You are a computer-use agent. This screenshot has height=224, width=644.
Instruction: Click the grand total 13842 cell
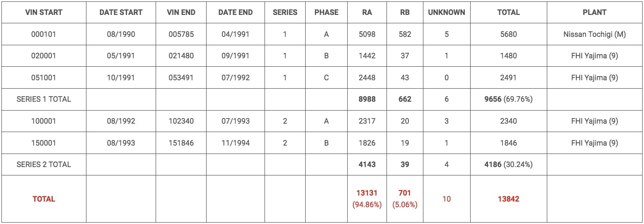tap(508, 199)
